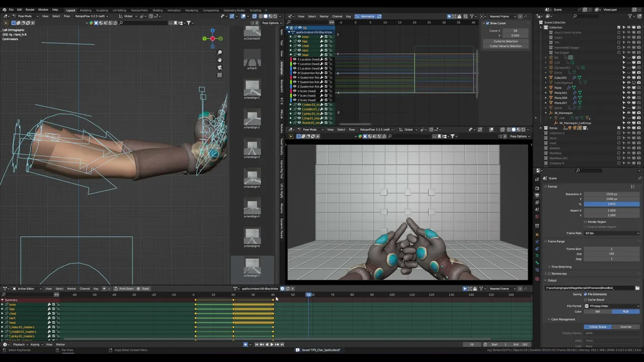This screenshot has width=644, height=362.
Task: Adjust the resolution percentage slider
Action: 611,204
